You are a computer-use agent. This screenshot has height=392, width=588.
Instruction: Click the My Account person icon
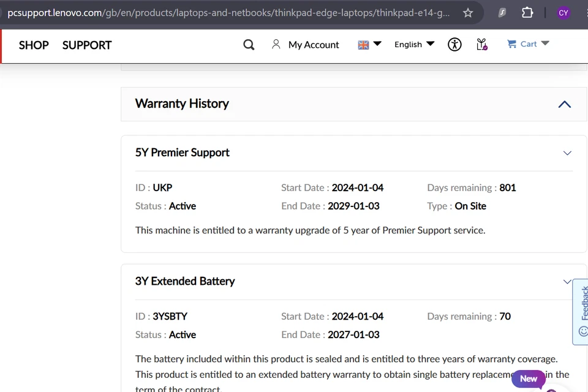[x=276, y=44]
